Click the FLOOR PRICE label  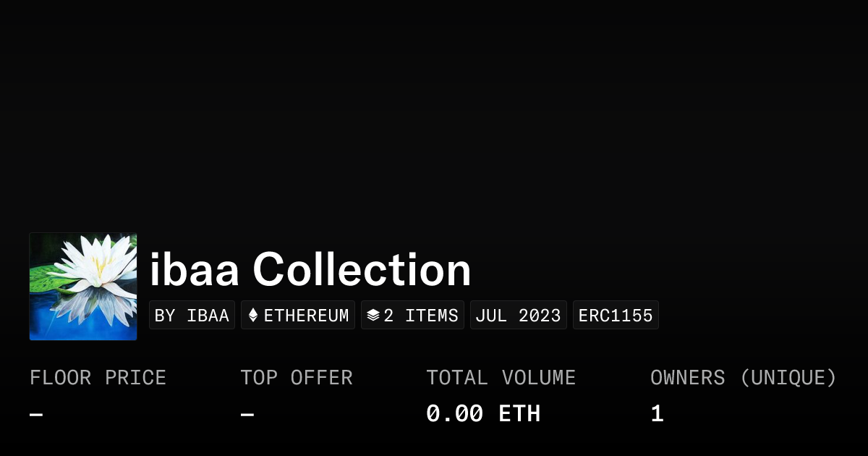click(98, 378)
